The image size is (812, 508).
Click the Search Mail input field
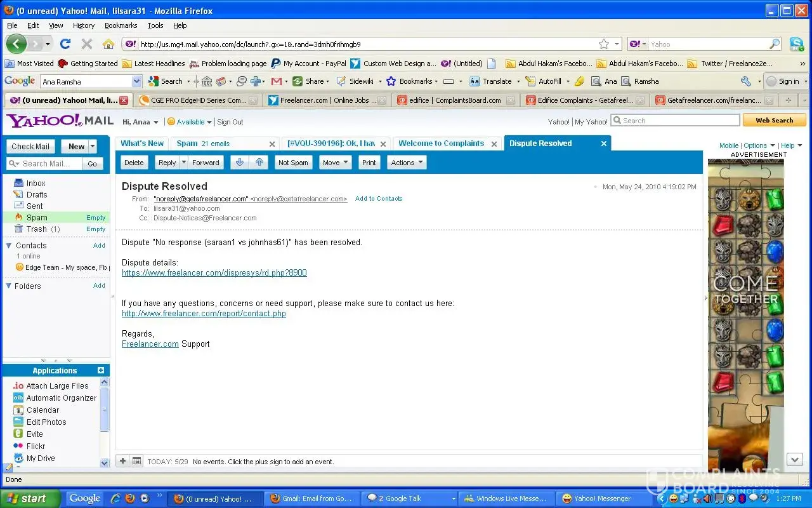point(44,164)
